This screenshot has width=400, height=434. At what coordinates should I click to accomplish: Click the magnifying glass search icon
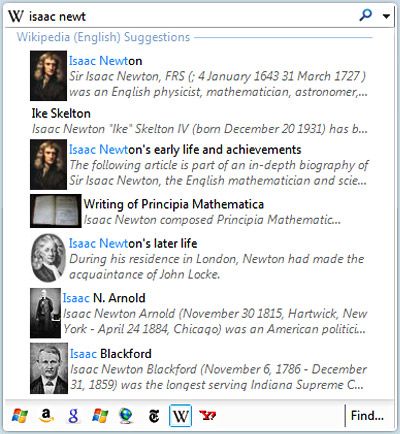tap(365, 15)
